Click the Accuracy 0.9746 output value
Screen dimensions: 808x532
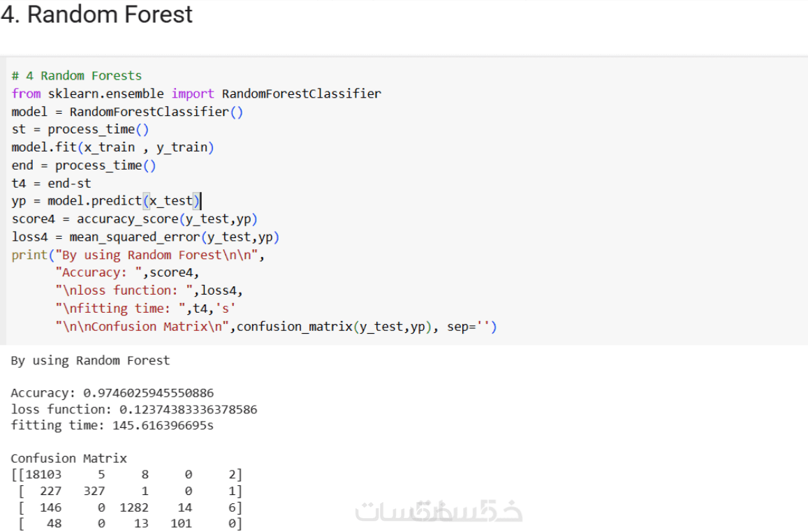pos(148,393)
